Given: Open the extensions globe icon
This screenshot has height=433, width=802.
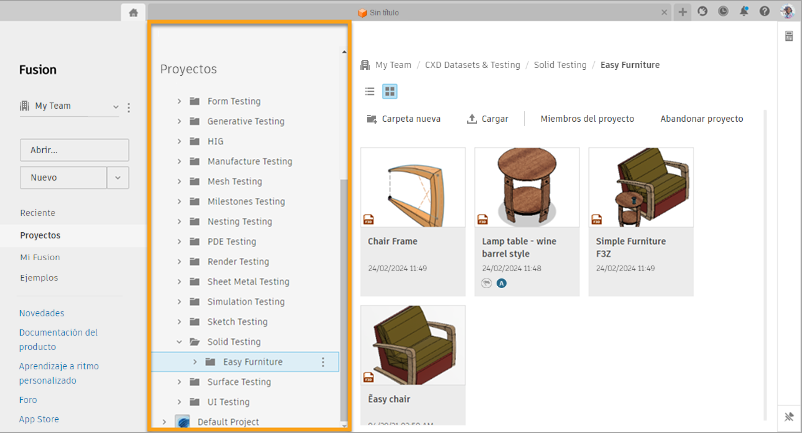Looking at the screenshot, I should coord(703,11).
